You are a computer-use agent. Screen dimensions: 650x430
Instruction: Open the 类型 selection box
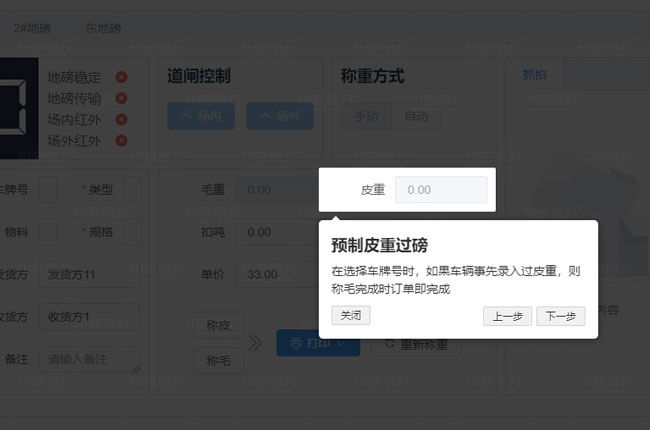[x=132, y=190]
